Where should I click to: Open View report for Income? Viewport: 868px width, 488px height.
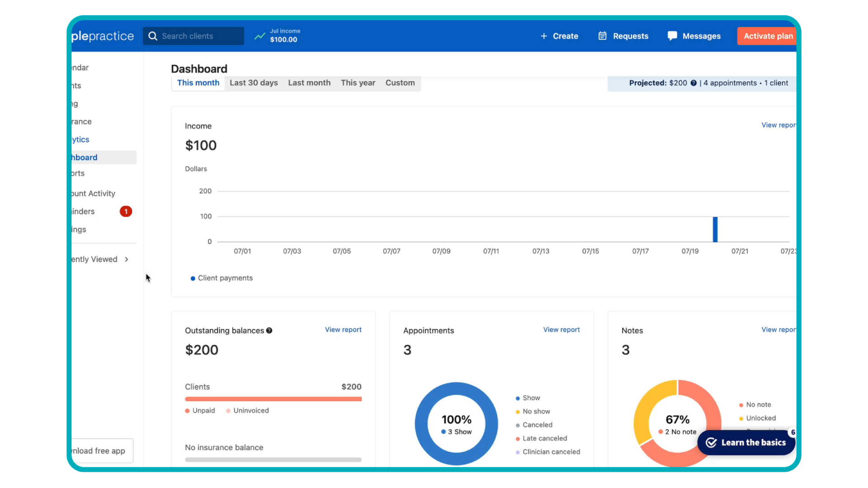[778, 125]
